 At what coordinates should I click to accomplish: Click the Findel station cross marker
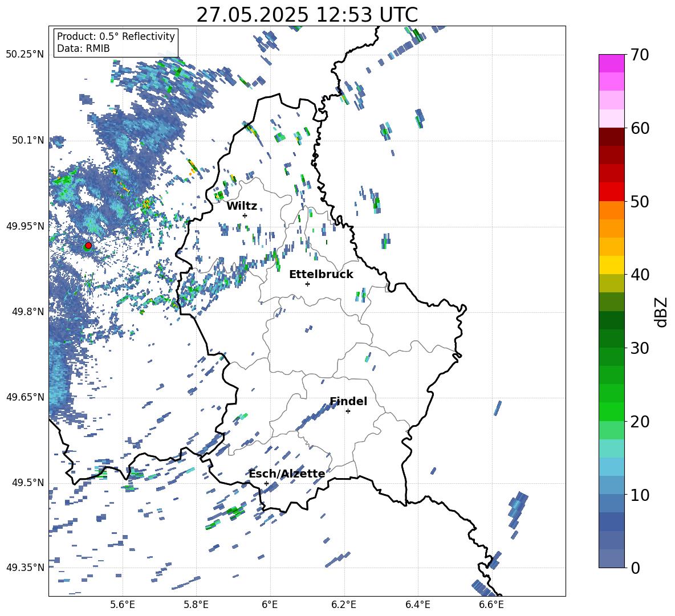pyautogui.click(x=348, y=411)
